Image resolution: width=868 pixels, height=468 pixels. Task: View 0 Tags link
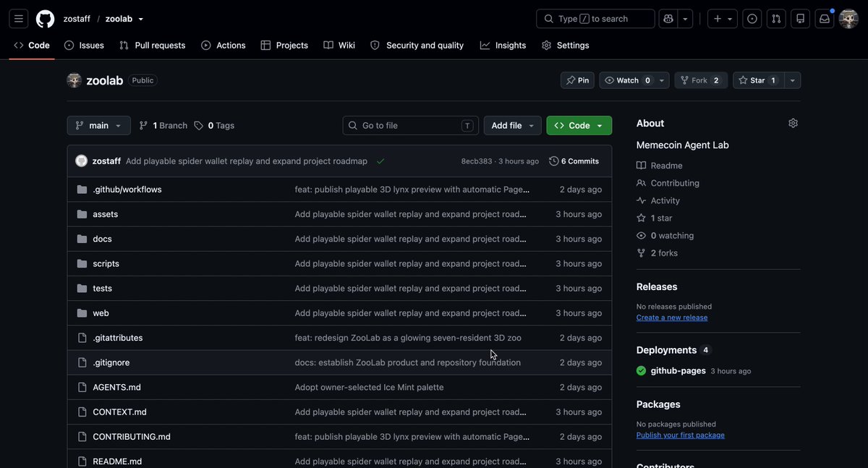point(215,125)
